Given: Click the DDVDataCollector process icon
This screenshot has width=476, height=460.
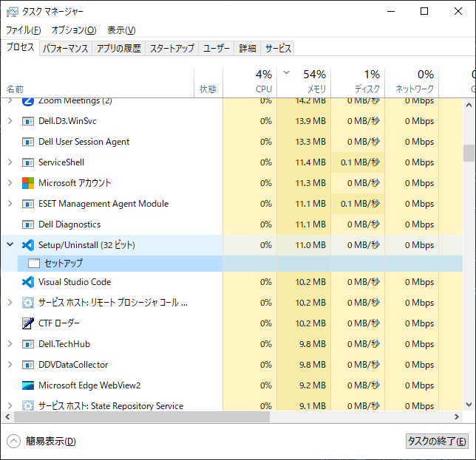Looking at the screenshot, I should [x=28, y=365].
